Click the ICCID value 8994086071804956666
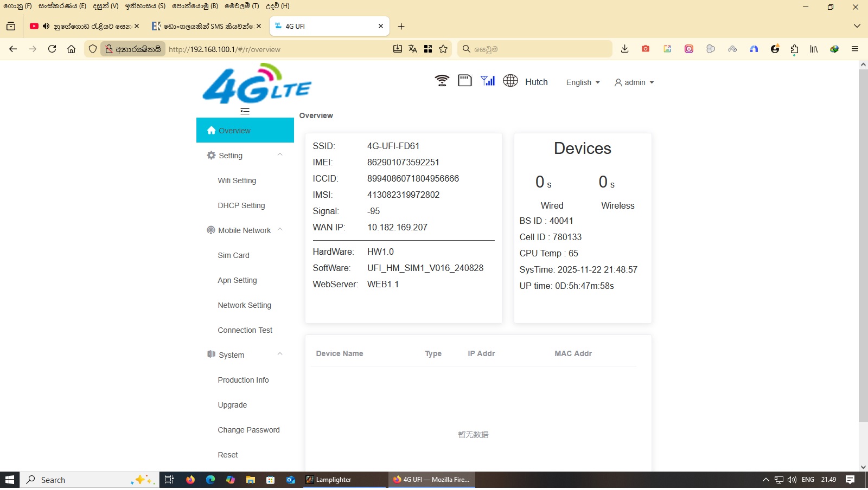The width and height of the screenshot is (868, 490). point(413,178)
